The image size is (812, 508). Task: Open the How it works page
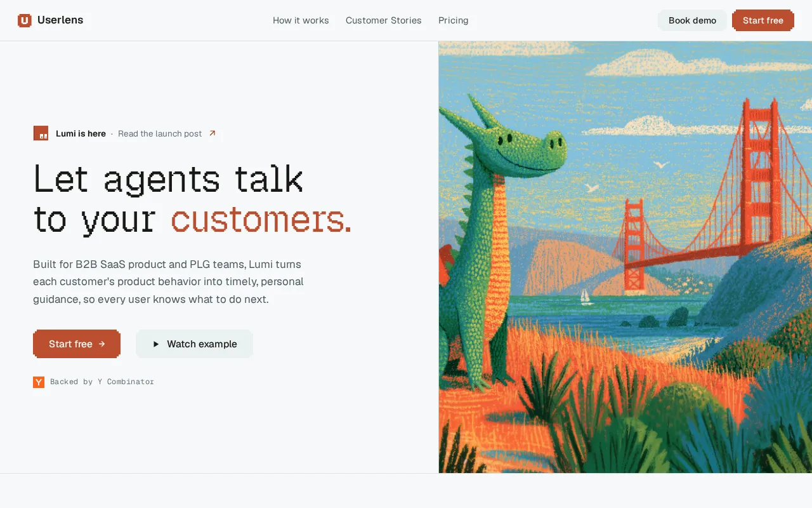click(301, 20)
